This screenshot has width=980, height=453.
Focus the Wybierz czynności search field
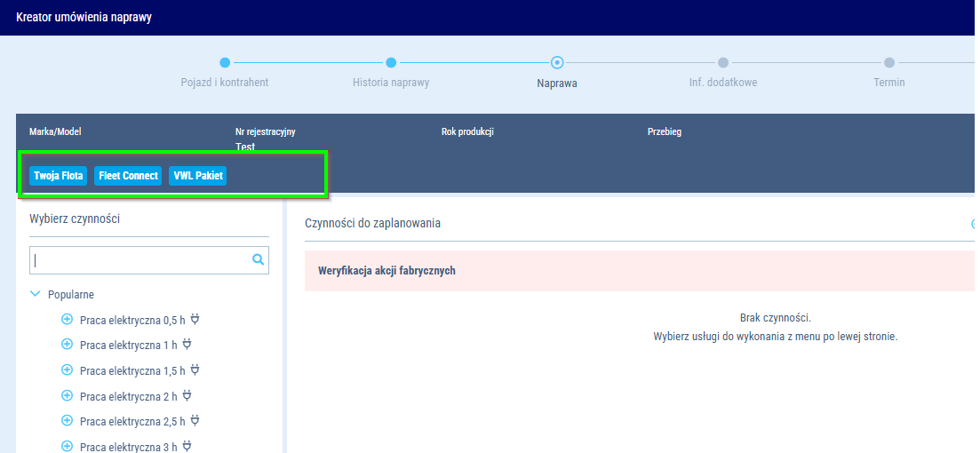click(x=142, y=260)
